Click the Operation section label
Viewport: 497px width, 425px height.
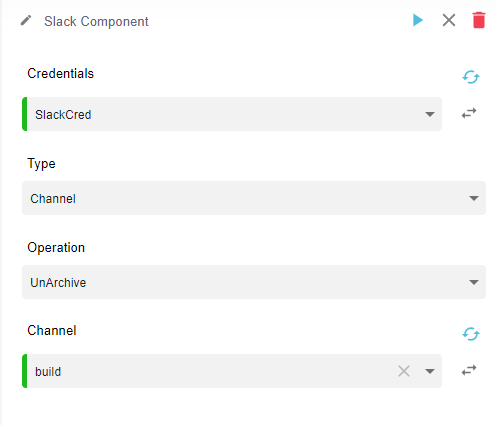tap(56, 248)
